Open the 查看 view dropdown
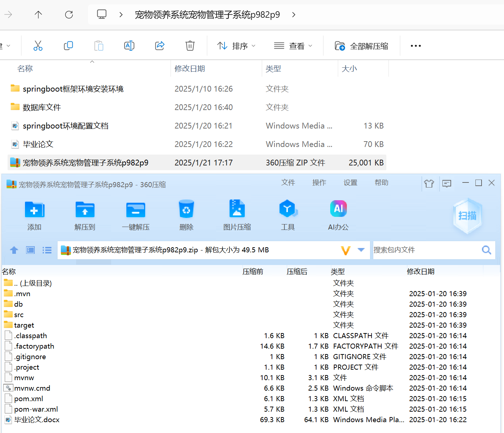 [293, 46]
